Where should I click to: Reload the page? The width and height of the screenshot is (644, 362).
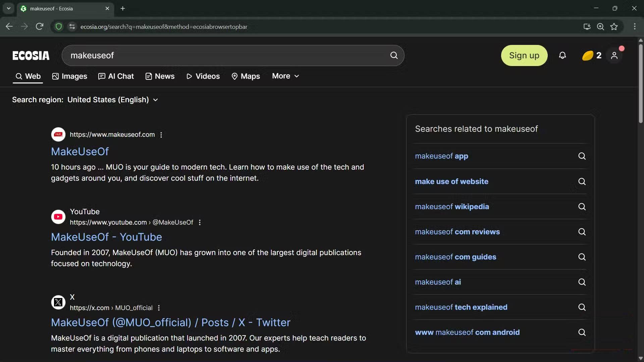click(40, 26)
